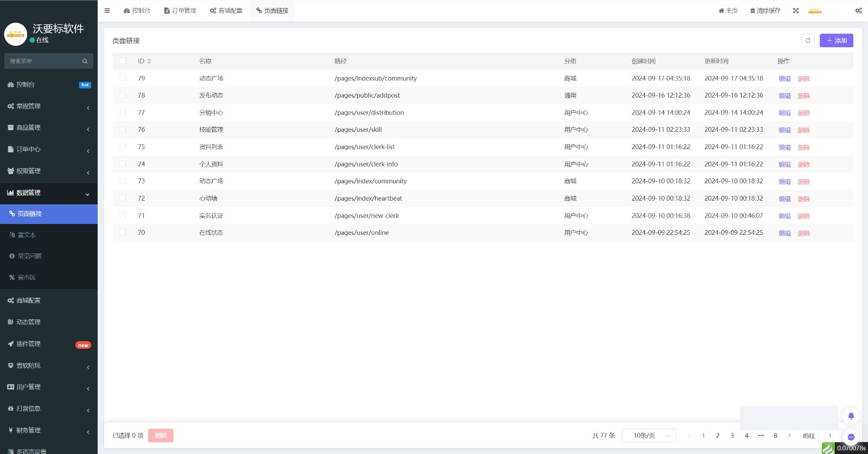The height and width of the screenshot is (454, 868).
Task: Open the 富文本 sidebar menu item
Action: [x=27, y=235]
